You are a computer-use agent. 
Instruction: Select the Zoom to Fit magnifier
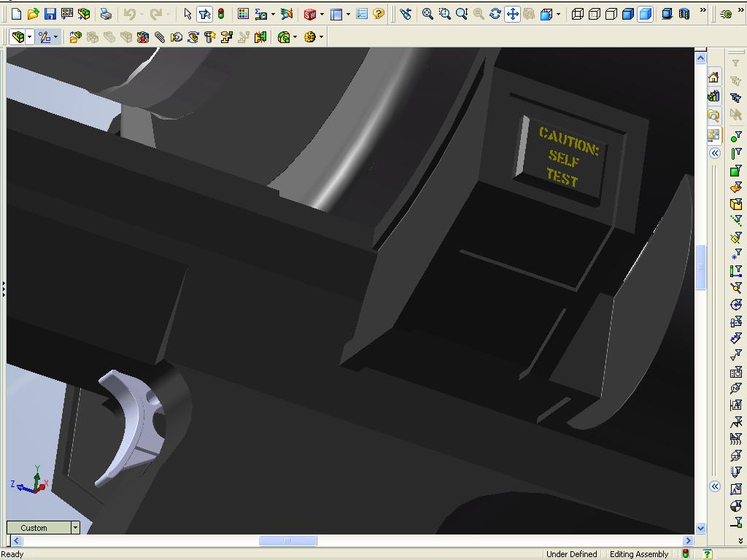point(428,14)
